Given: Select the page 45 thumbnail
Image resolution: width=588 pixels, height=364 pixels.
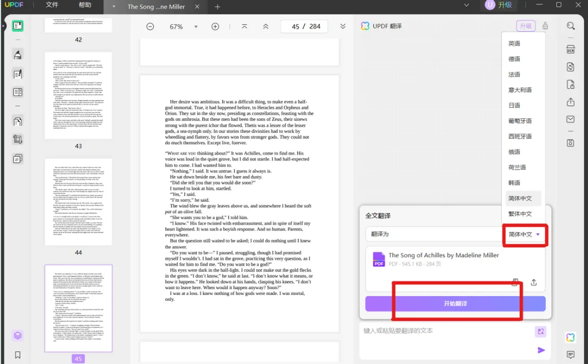Looking at the screenshot, I should coord(79,309).
